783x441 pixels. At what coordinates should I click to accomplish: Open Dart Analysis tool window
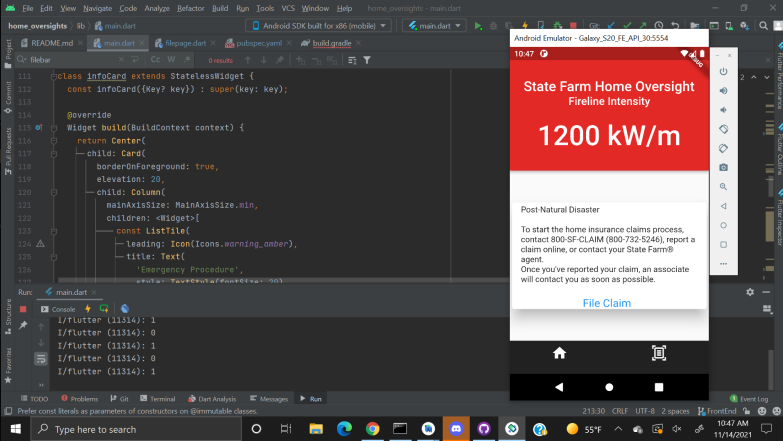tap(212, 399)
